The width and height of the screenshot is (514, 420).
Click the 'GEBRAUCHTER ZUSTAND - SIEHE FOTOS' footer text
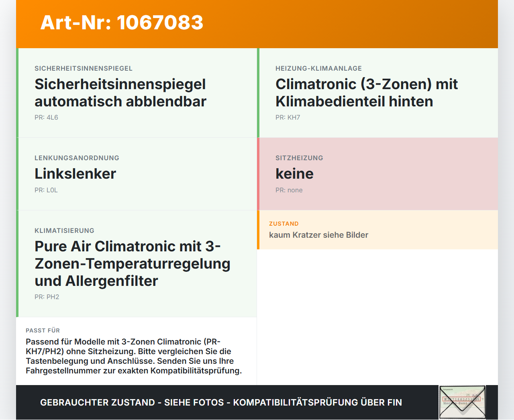coord(221,402)
